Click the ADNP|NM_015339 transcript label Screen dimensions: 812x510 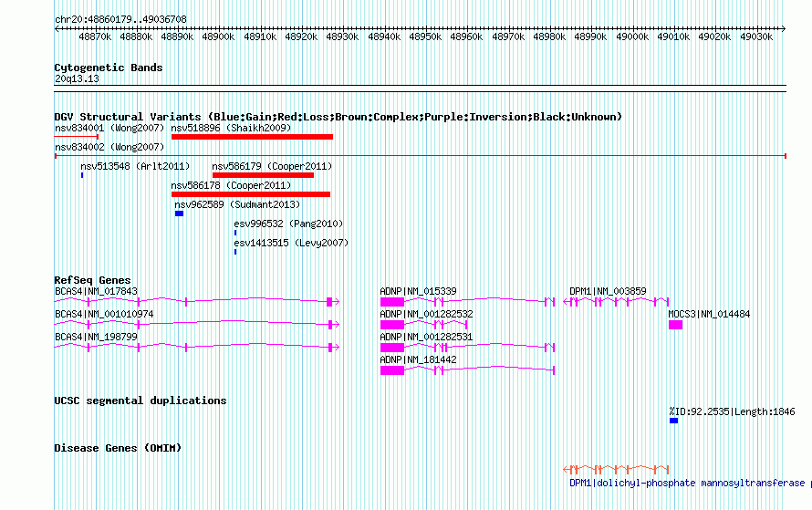pos(419,292)
